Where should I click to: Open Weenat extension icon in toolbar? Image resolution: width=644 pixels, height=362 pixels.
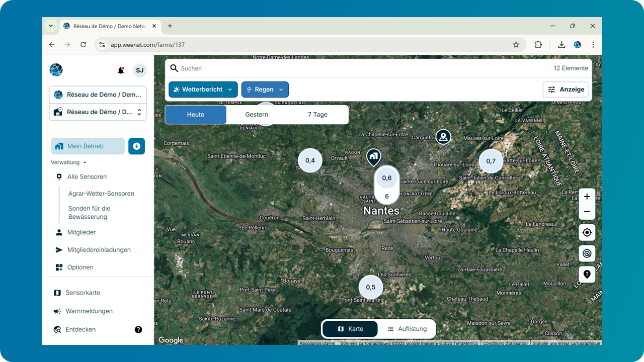577,45
